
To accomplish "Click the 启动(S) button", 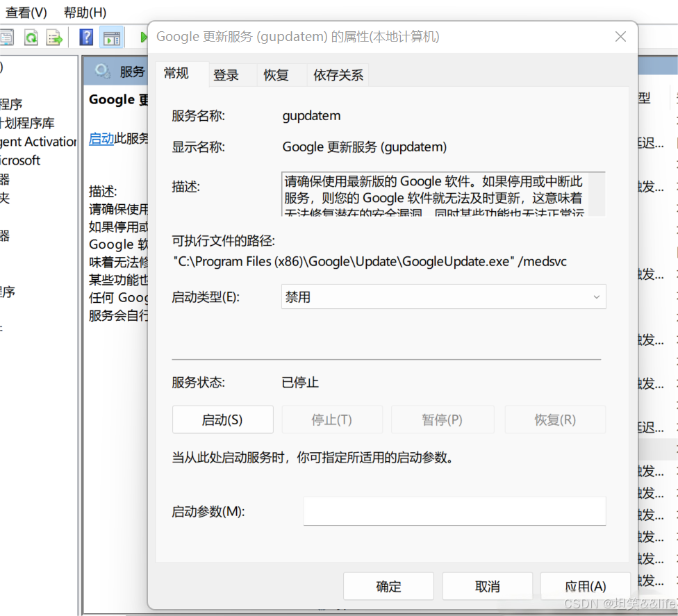I will click(x=223, y=419).
